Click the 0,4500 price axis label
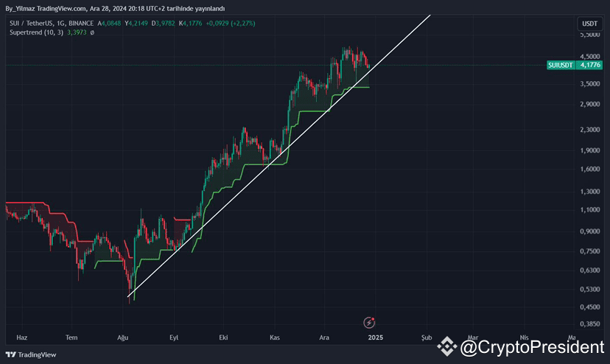This screenshot has height=364, width=610. click(x=590, y=307)
